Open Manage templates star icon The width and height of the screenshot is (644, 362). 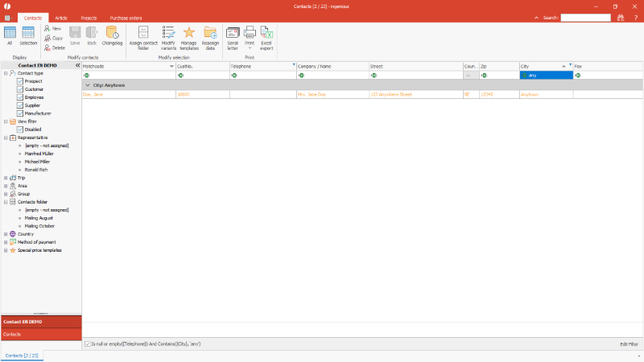(189, 36)
